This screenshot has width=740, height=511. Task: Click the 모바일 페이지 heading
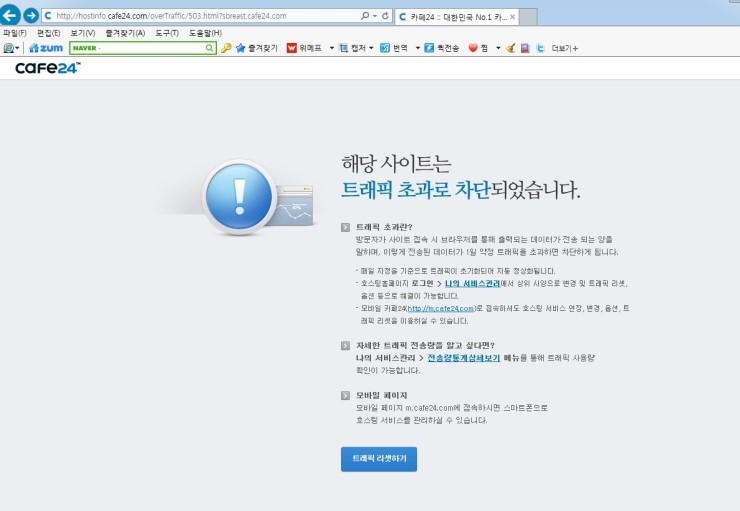click(382, 395)
